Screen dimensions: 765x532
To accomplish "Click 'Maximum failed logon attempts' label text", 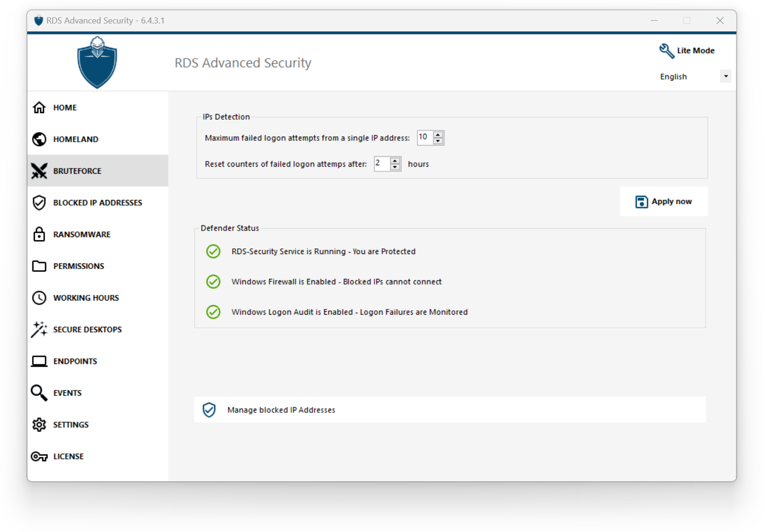I will pos(307,138).
